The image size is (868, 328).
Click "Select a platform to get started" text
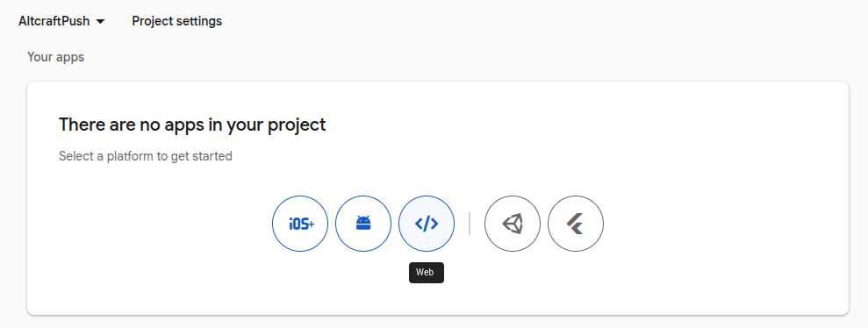(146, 156)
